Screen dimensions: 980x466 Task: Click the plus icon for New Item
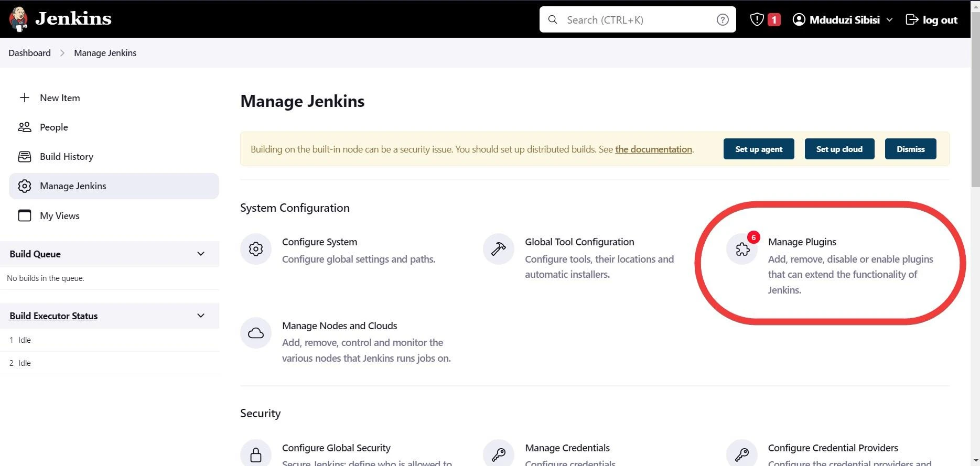point(25,98)
